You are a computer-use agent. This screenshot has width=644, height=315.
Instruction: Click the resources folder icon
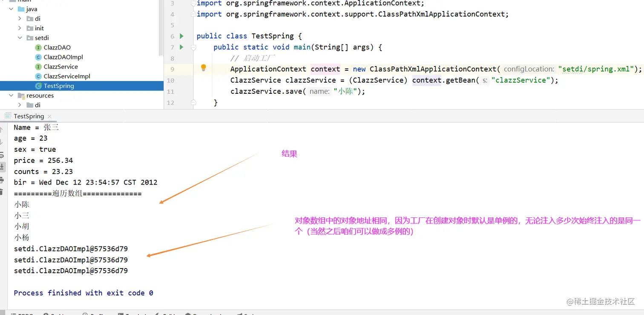pyautogui.click(x=21, y=95)
